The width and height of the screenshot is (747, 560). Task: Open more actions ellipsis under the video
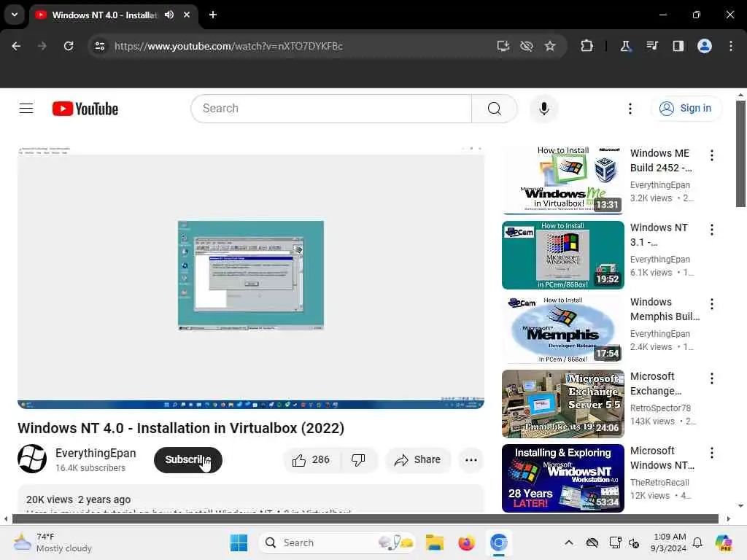pos(471,459)
